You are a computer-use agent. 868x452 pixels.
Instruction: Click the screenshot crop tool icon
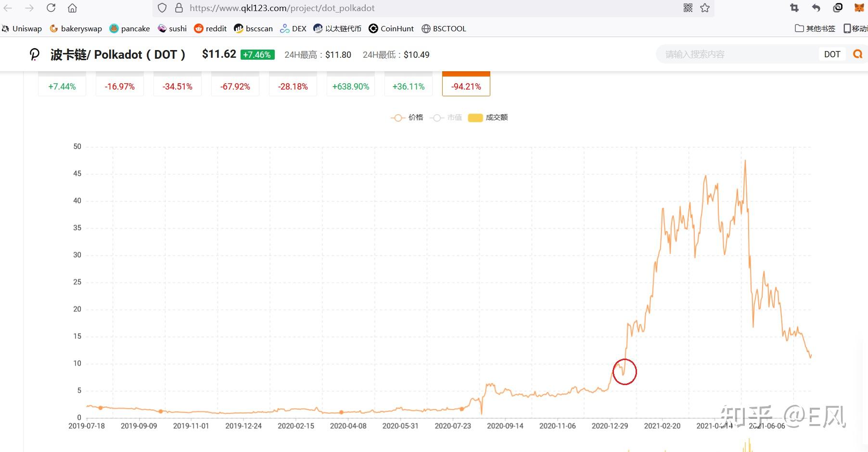794,8
